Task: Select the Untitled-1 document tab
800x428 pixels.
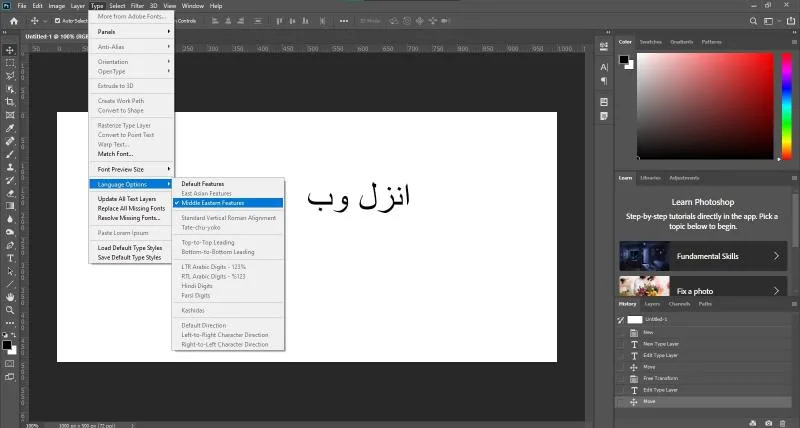Action: coord(56,37)
